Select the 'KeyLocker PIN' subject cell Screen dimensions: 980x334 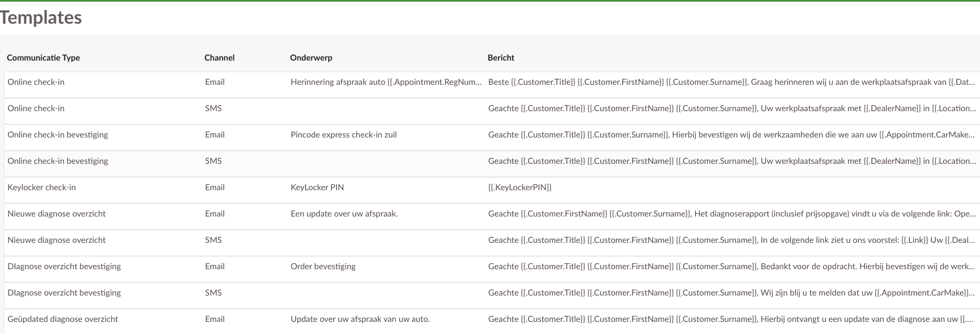[x=317, y=188]
